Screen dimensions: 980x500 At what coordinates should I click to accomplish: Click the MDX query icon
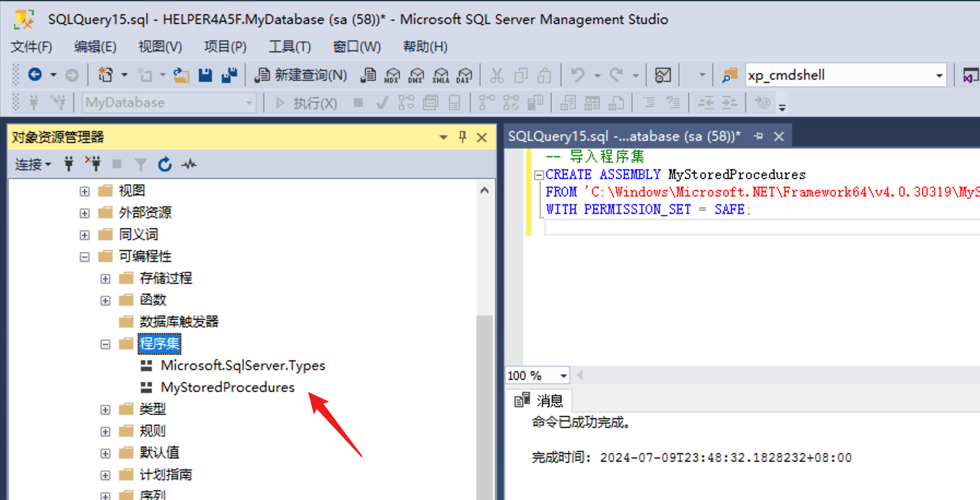coord(392,75)
